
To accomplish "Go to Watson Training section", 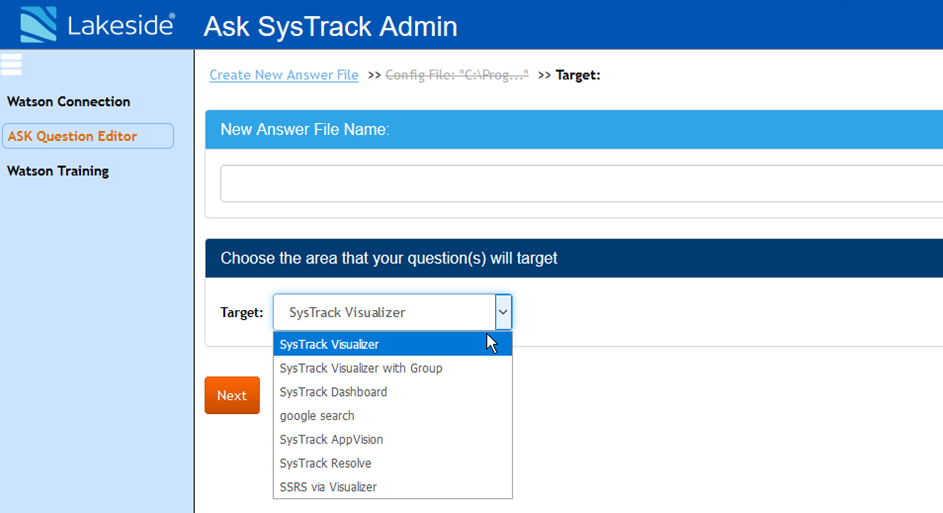I will click(58, 171).
